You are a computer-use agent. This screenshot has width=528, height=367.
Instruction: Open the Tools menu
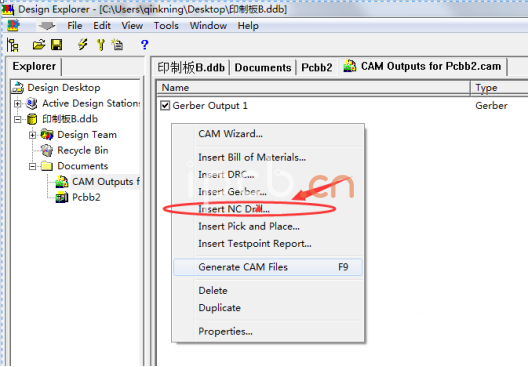[x=166, y=26]
